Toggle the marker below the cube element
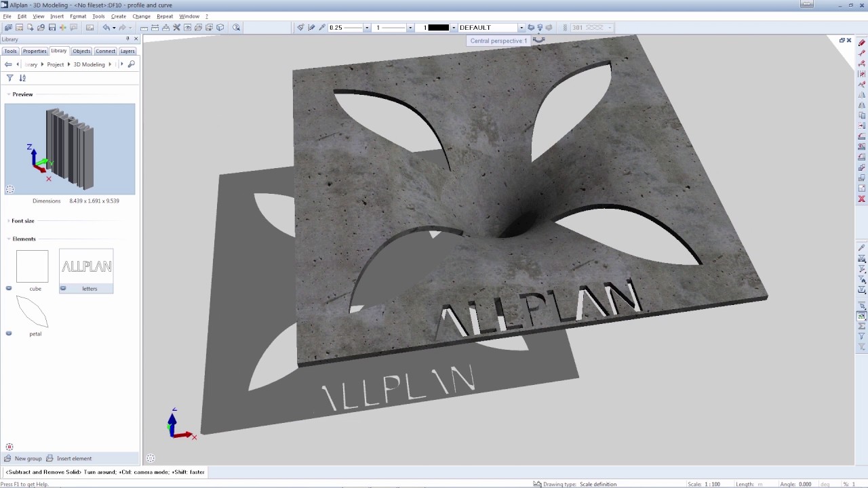 point(9,288)
